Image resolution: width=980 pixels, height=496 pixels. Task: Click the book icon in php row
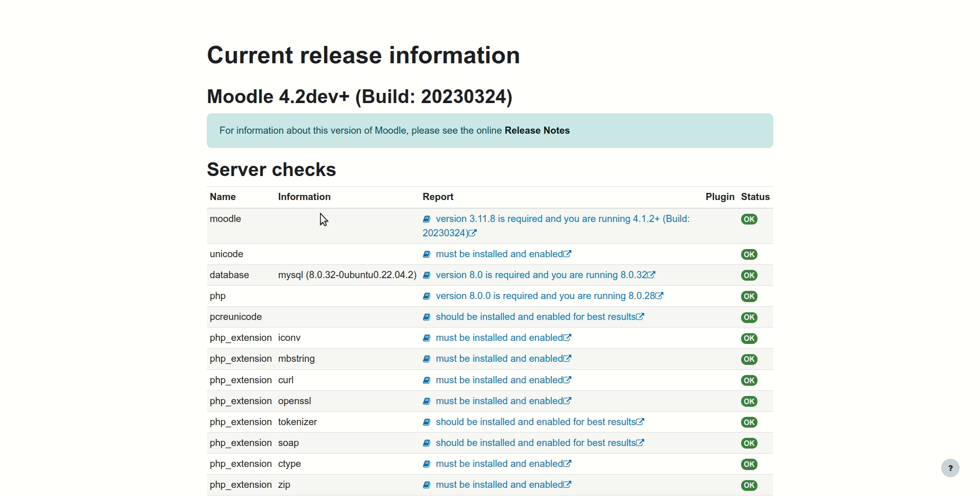pyautogui.click(x=427, y=296)
